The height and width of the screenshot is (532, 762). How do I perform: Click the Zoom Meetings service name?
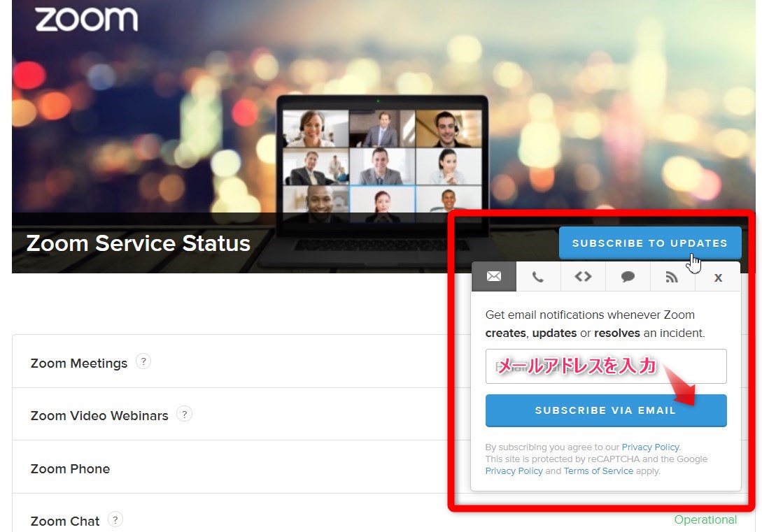(79, 363)
